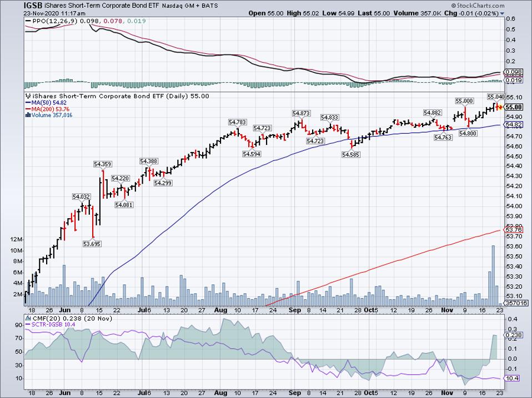Image resolution: width=532 pixels, height=398 pixels.
Task: Click the 12M volume axis label
Action: 16,240
